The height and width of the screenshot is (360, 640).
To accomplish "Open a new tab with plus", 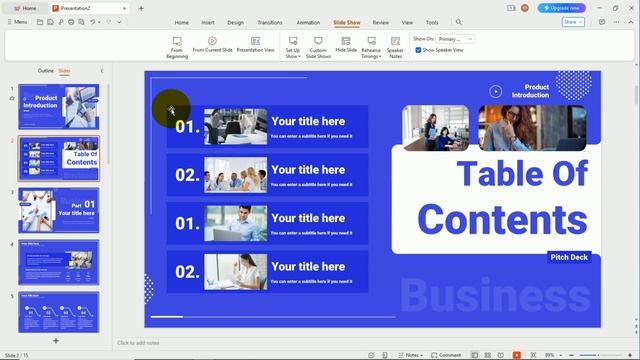I will [x=141, y=8].
